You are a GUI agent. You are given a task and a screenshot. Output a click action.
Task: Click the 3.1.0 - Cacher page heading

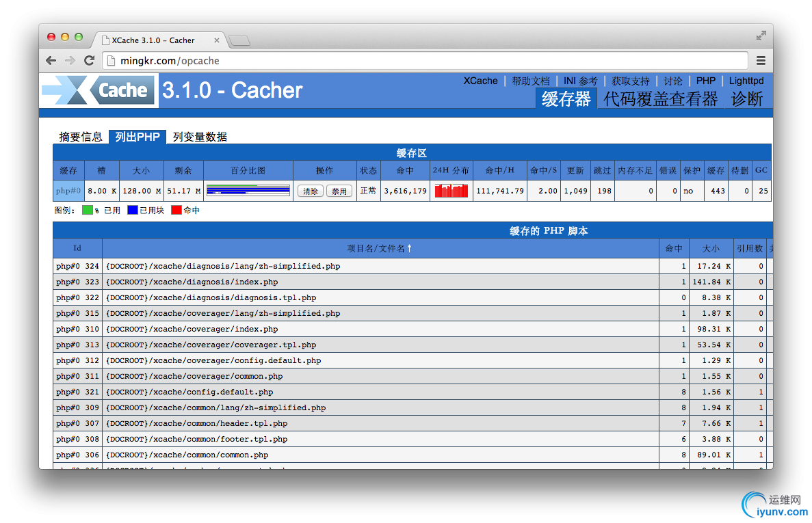point(233,90)
